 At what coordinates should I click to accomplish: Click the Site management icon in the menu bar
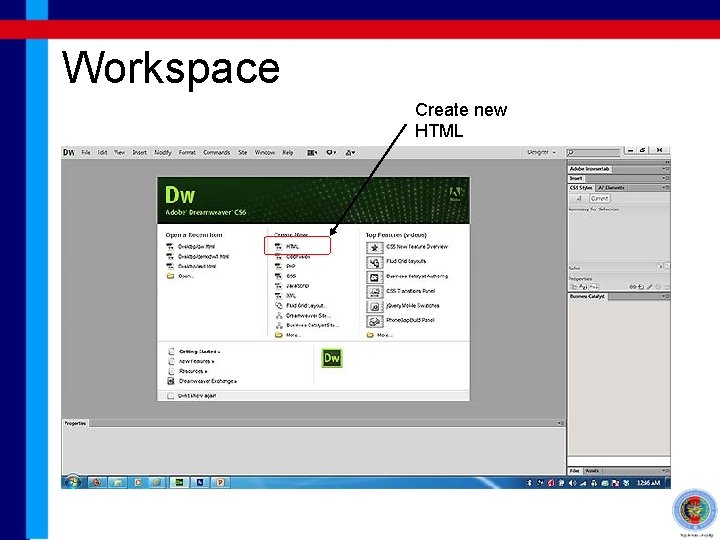[x=350, y=152]
